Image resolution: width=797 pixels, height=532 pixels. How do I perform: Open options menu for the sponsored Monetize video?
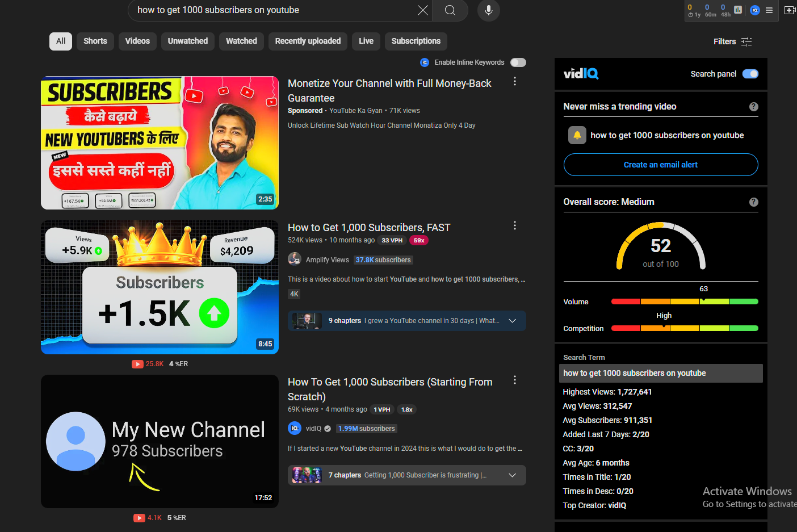(x=515, y=81)
